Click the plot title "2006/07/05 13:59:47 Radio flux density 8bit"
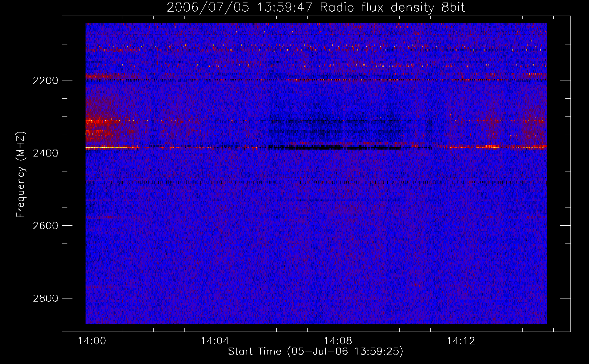Image resolution: width=589 pixels, height=364 pixels. 316,8
